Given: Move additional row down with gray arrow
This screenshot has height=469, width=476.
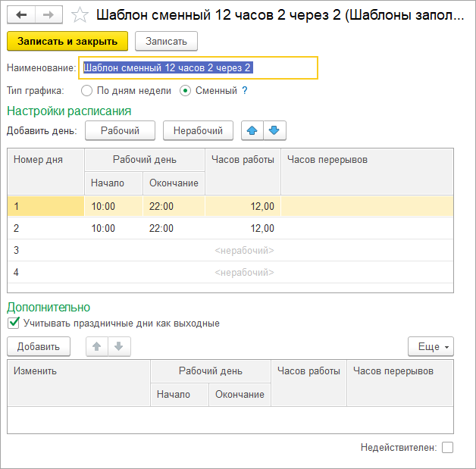Looking at the screenshot, I should [x=119, y=346].
